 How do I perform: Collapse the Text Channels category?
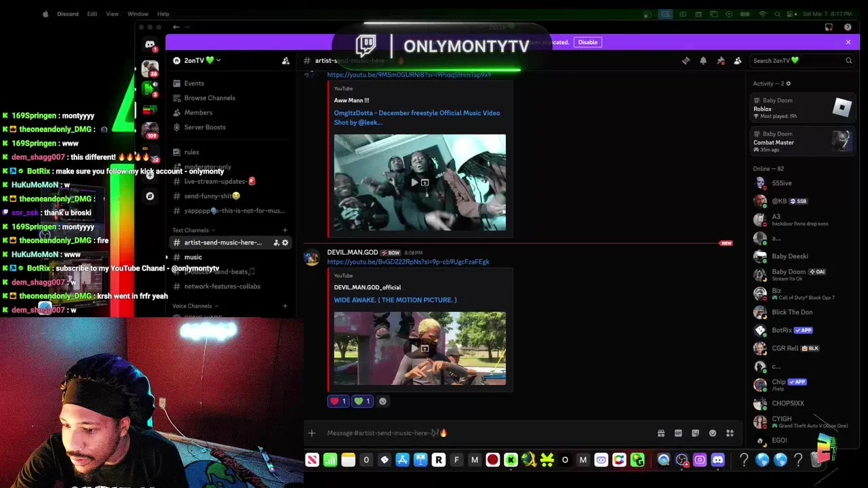(193, 230)
